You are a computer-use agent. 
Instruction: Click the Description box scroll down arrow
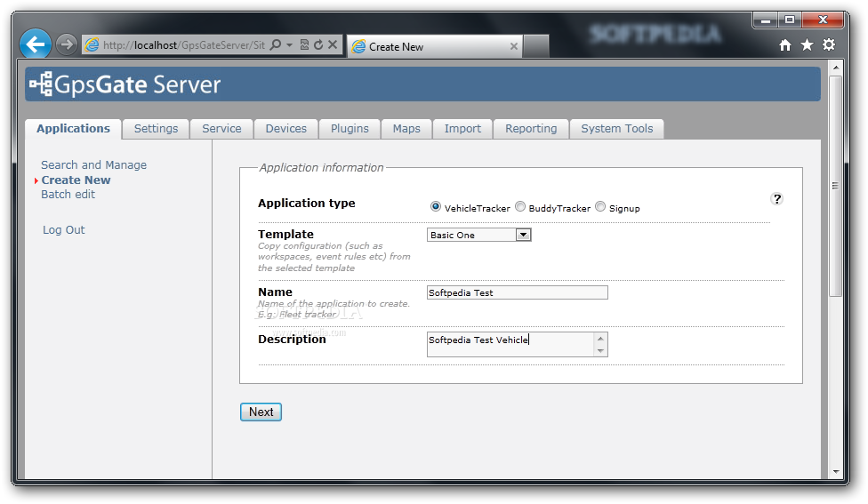(x=600, y=351)
